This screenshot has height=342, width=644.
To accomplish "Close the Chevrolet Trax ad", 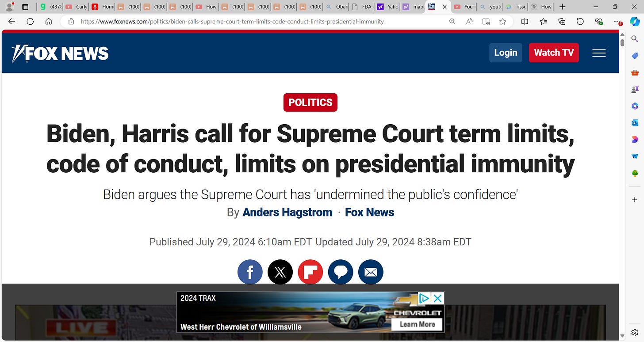I will pos(437,298).
